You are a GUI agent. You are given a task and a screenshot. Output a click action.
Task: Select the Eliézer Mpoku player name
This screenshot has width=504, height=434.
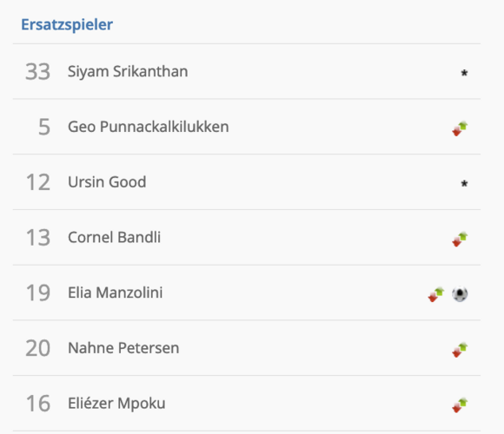coord(116,404)
